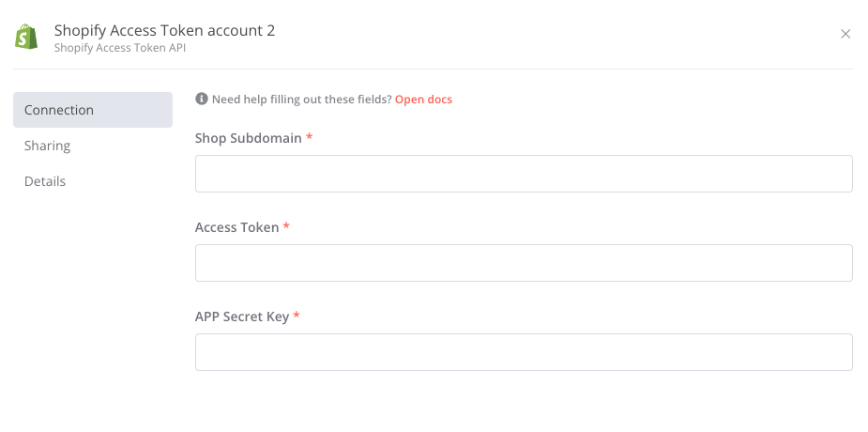This screenshot has height=432, width=868.
Task: Select the APP Secret Key input field
Action: point(524,352)
